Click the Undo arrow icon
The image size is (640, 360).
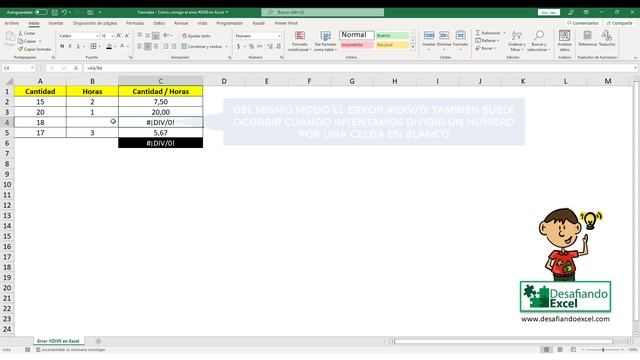pos(64,12)
